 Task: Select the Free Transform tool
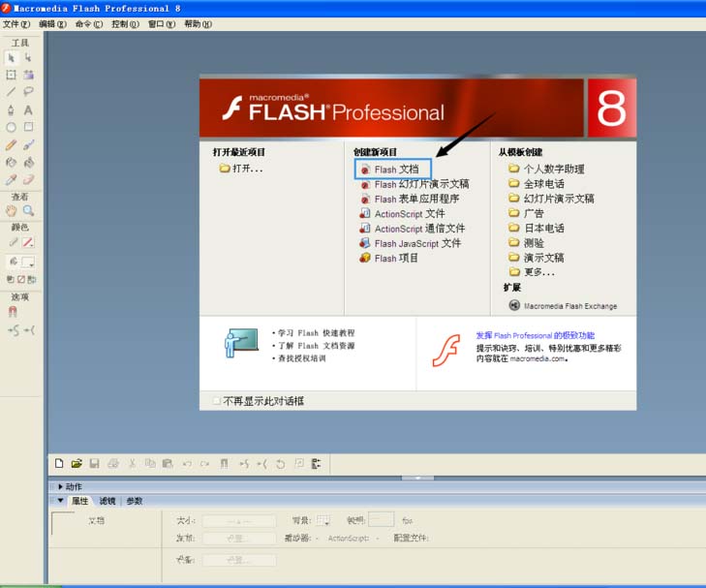12,75
